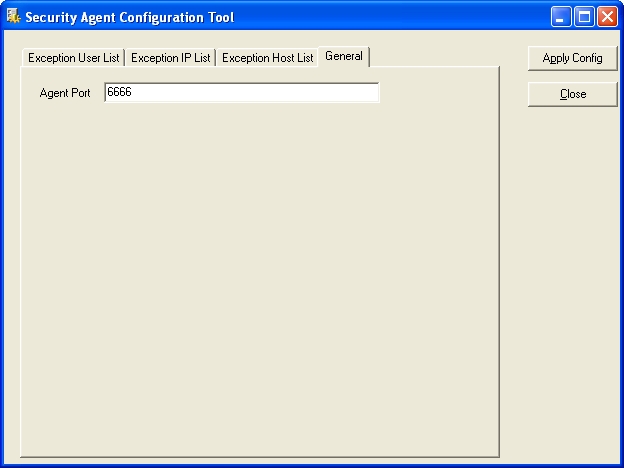The width and height of the screenshot is (624, 468).
Task: Maximize the configuration tool window
Action: click(584, 17)
